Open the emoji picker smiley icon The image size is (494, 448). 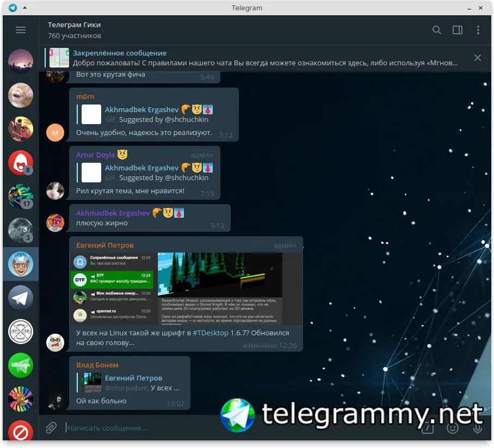point(453,428)
